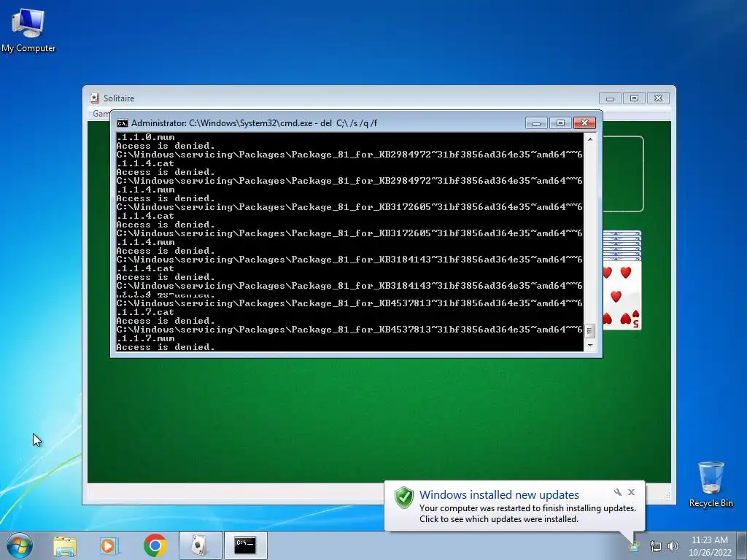The image size is (747, 560).
Task: Click the green shield update icon
Action: [x=404, y=497]
